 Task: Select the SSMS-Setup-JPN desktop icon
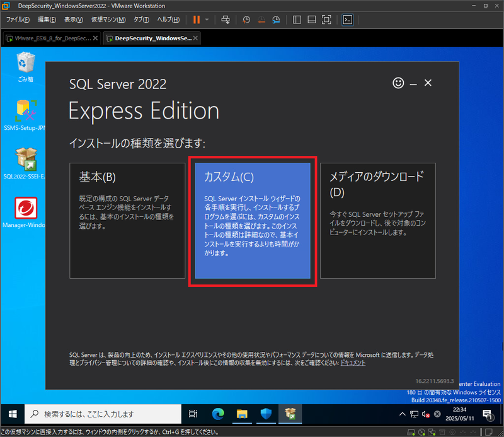coord(25,115)
